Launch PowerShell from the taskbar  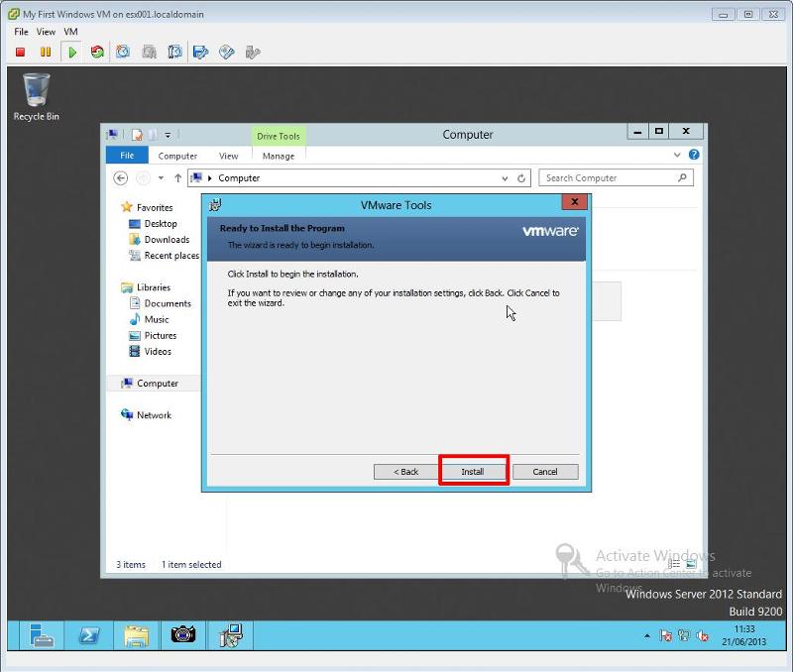pyautogui.click(x=89, y=635)
